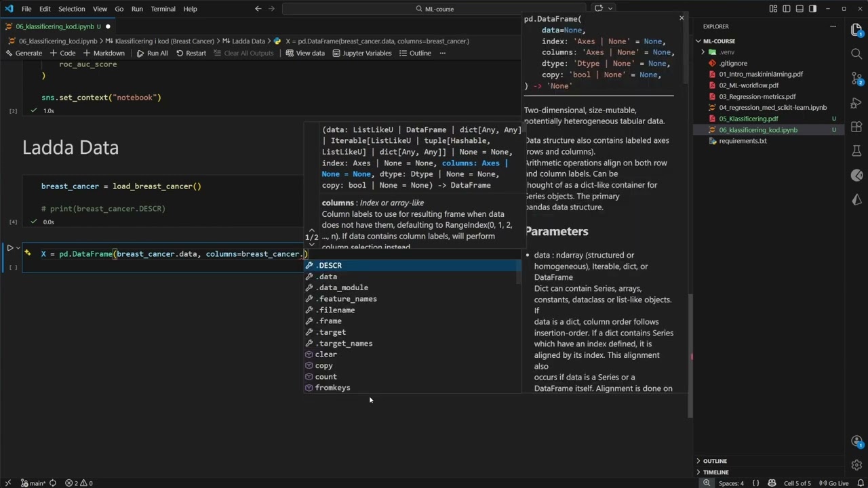Open the Explorer view in activity bar

[856, 30]
